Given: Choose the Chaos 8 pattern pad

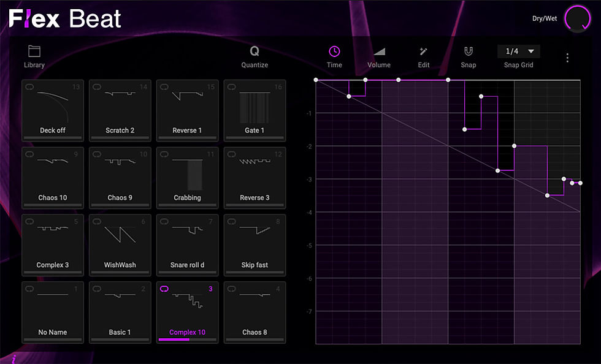Looking at the screenshot, I should [x=255, y=313].
